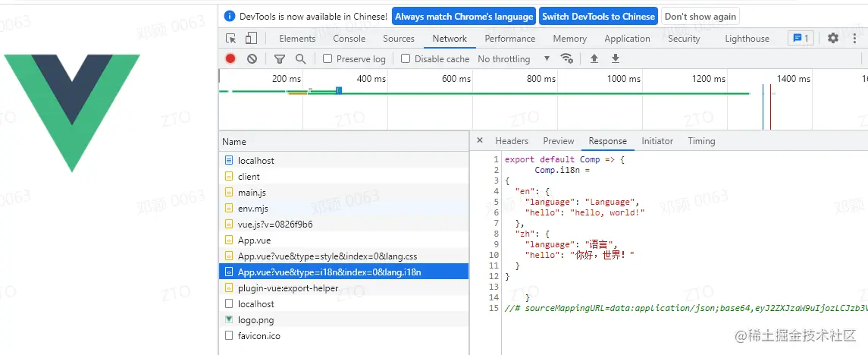
Task: Select the env.mjs request row
Action: click(x=343, y=209)
